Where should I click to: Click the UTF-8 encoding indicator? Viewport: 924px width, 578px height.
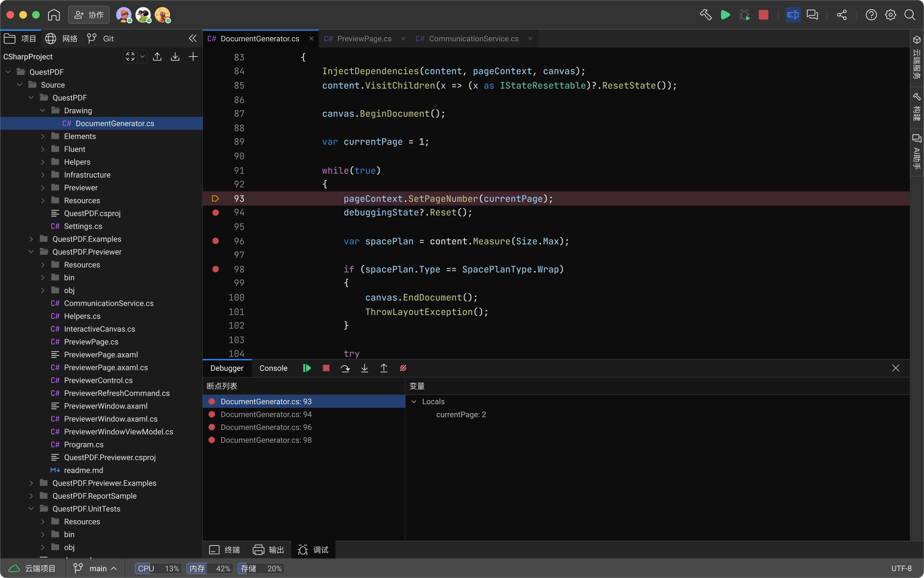[901, 568]
